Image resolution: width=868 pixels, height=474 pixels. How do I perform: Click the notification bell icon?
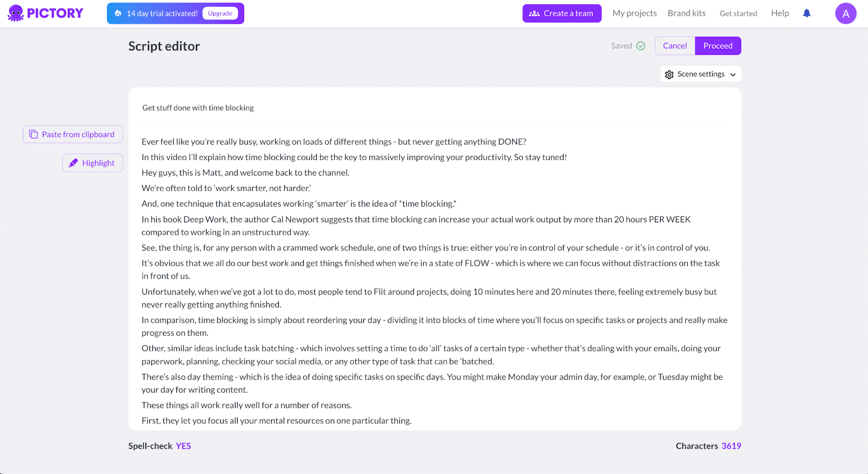807,14
